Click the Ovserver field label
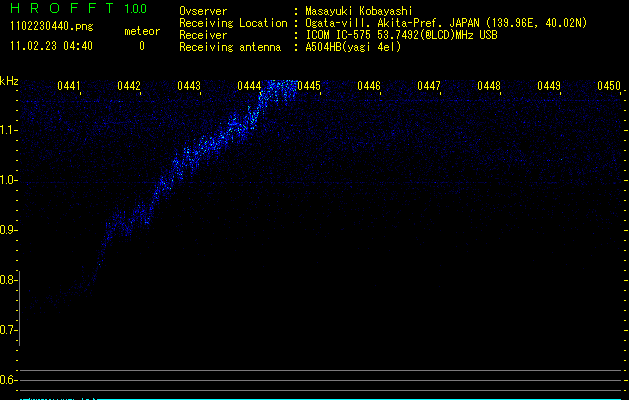 click(x=203, y=11)
